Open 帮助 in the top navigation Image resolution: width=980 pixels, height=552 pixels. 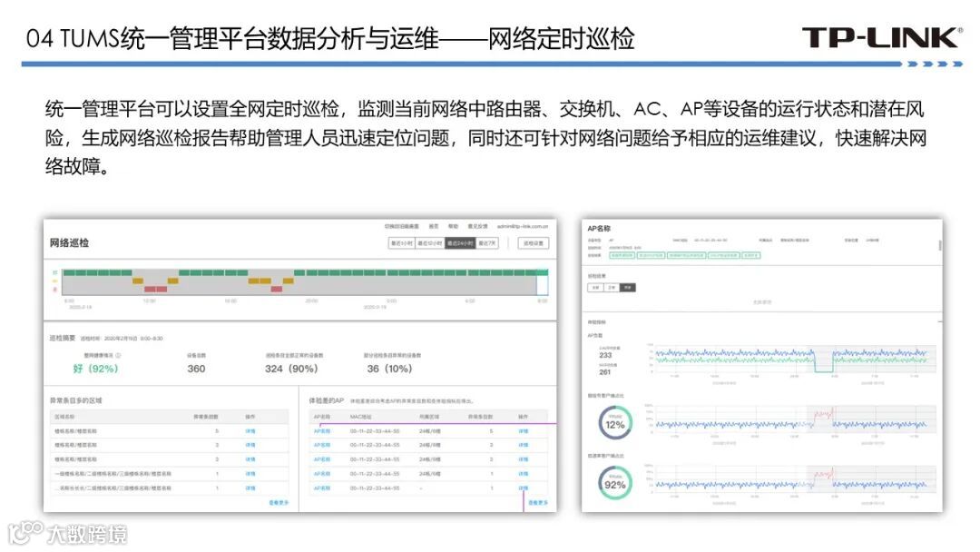pos(453,226)
